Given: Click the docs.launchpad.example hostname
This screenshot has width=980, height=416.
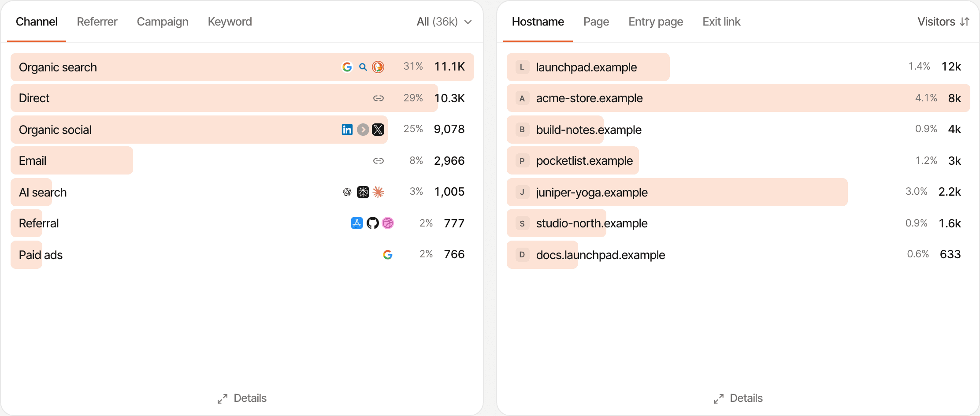Looking at the screenshot, I should [x=601, y=255].
